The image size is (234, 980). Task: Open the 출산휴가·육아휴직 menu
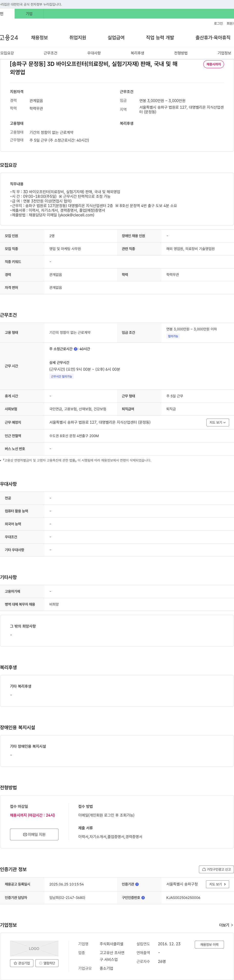(213, 37)
